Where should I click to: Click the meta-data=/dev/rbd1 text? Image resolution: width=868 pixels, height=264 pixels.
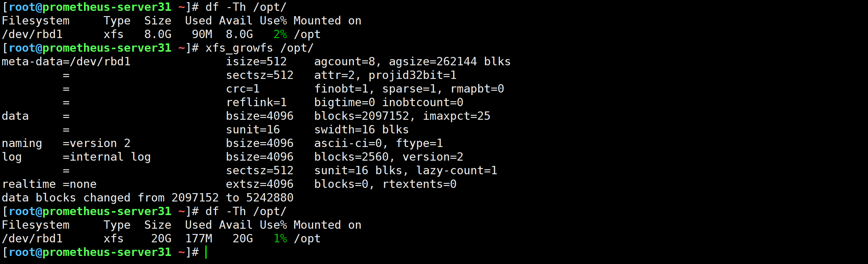point(66,62)
